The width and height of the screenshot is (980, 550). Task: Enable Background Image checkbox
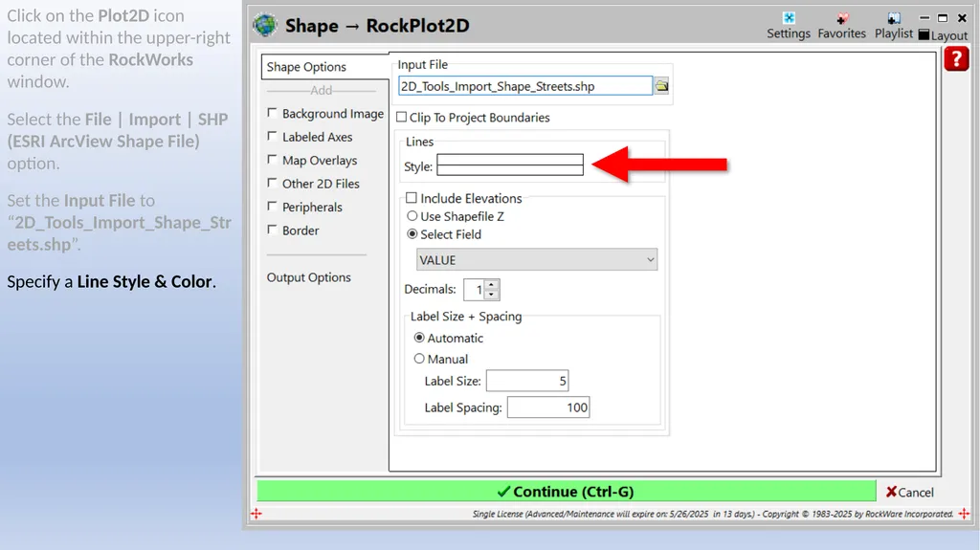[272, 113]
